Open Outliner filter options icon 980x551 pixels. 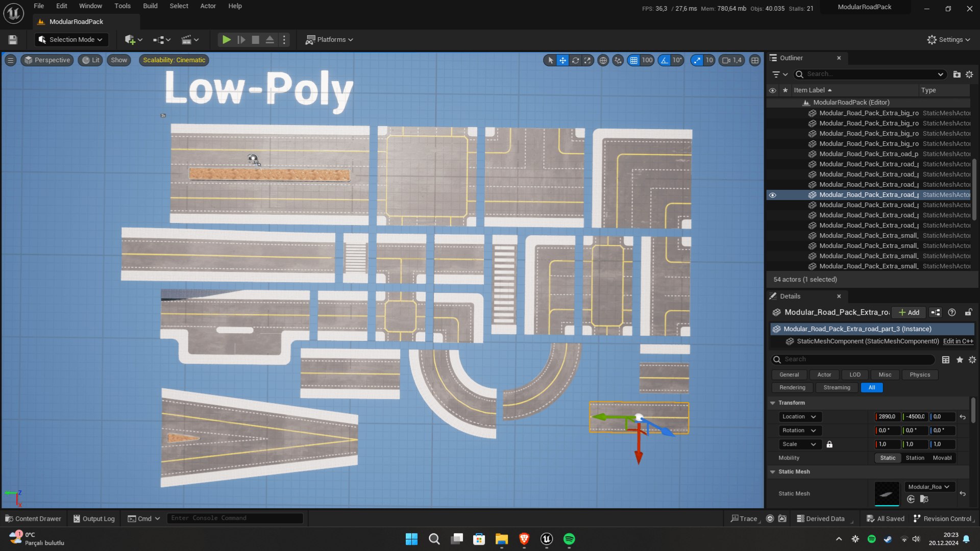click(779, 74)
